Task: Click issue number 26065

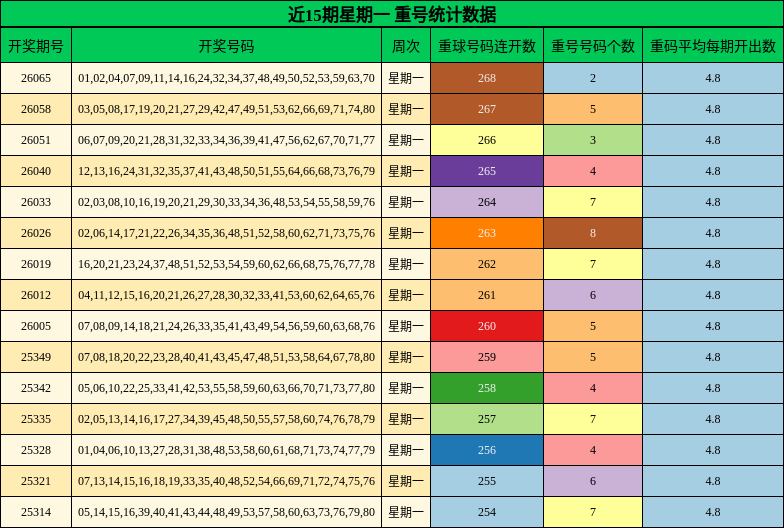Action: click(36, 78)
